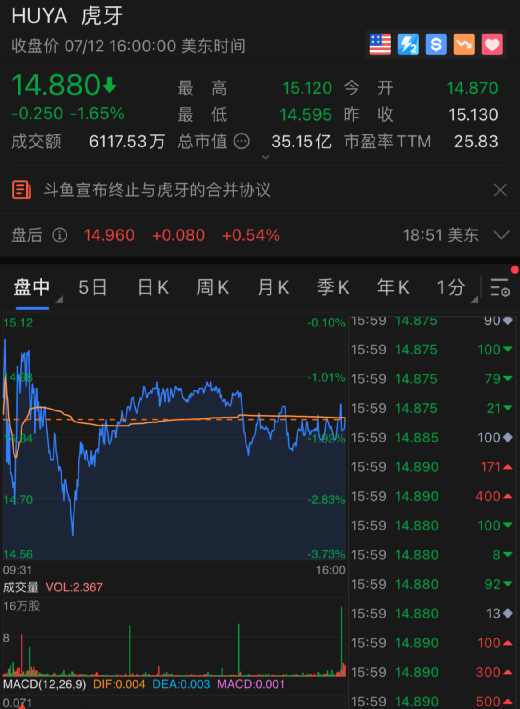The height and width of the screenshot is (709, 520).
Task: Tap the US flag market icon
Action: click(380, 44)
